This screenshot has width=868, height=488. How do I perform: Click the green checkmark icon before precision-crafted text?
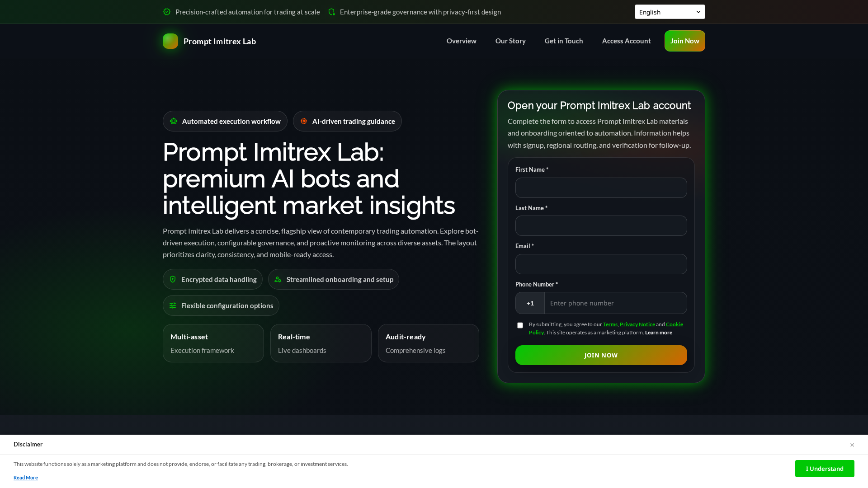pyautogui.click(x=167, y=12)
